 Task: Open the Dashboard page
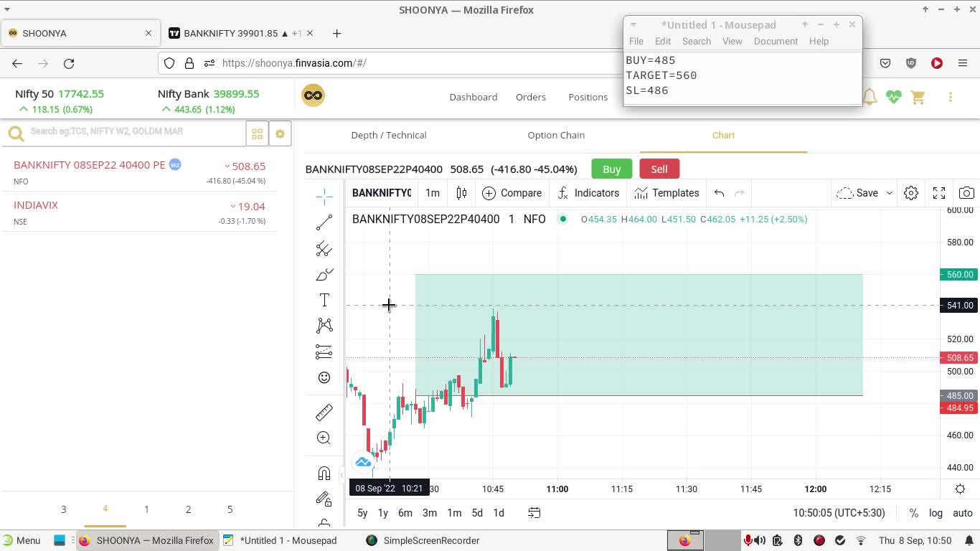473,97
